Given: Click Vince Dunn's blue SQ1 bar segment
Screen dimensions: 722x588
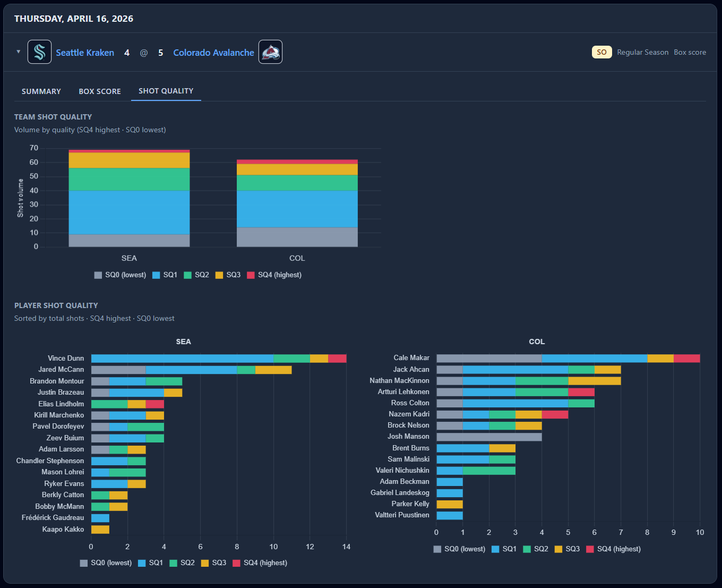Looking at the screenshot, I should 182,359.
